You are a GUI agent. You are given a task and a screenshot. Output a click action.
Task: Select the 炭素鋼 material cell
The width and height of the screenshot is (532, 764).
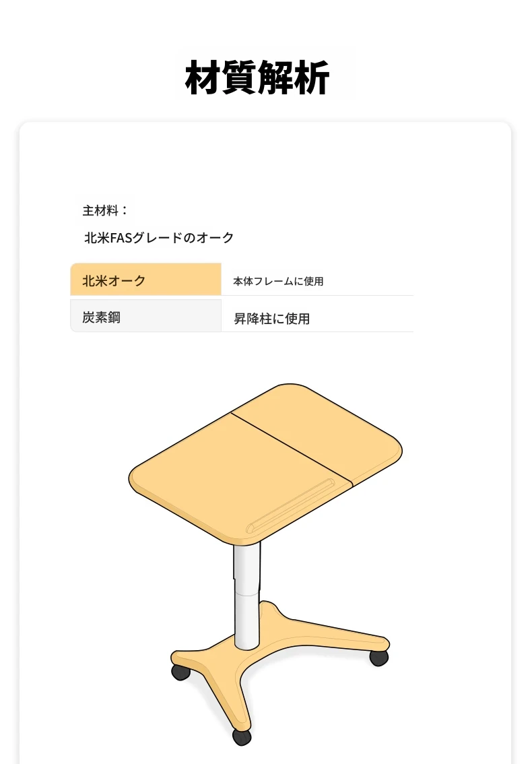tap(145, 316)
